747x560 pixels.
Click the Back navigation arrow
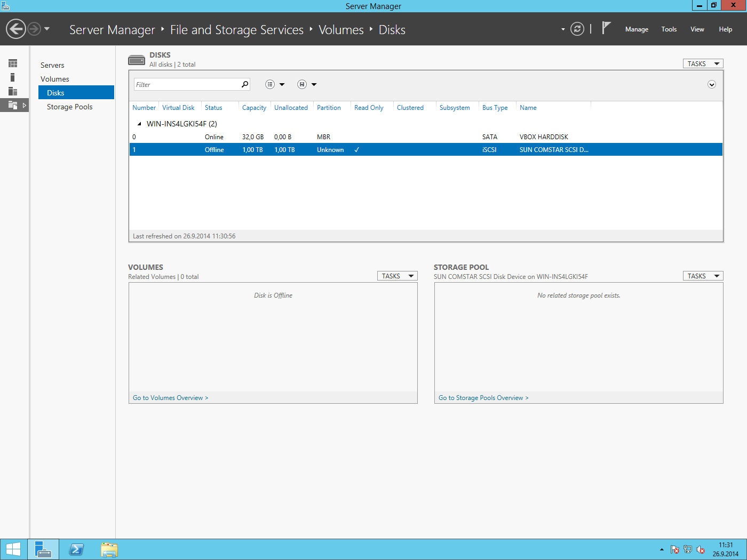tap(16, 29)
